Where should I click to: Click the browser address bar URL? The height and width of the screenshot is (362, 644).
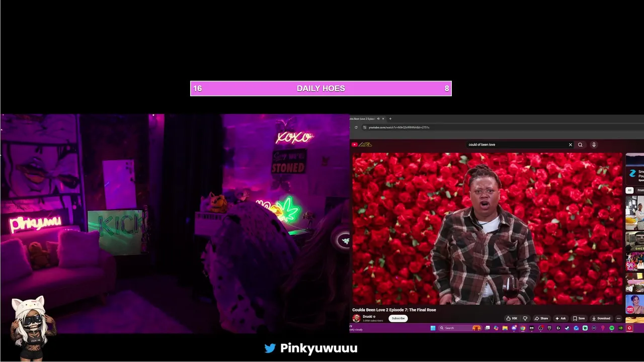point(398,127)
